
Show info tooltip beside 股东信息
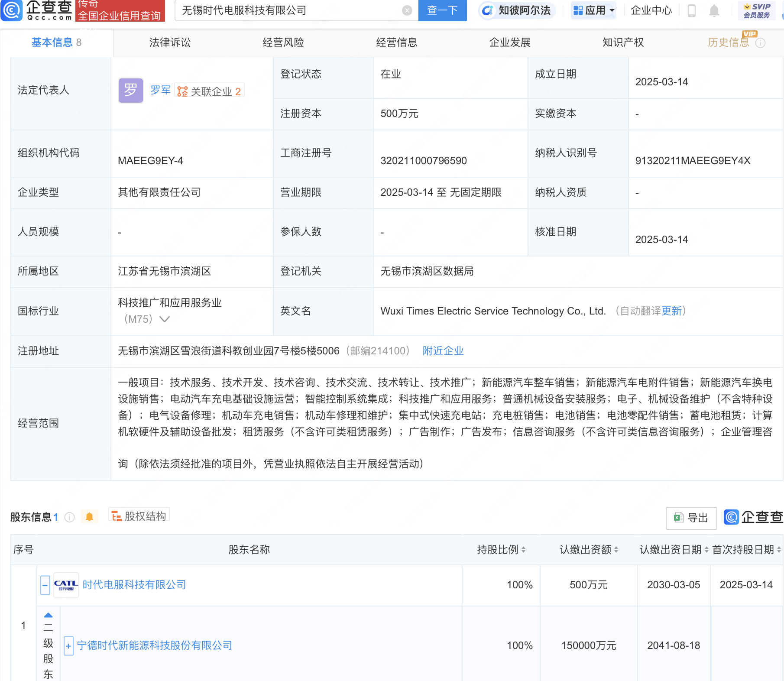point(69,517)
